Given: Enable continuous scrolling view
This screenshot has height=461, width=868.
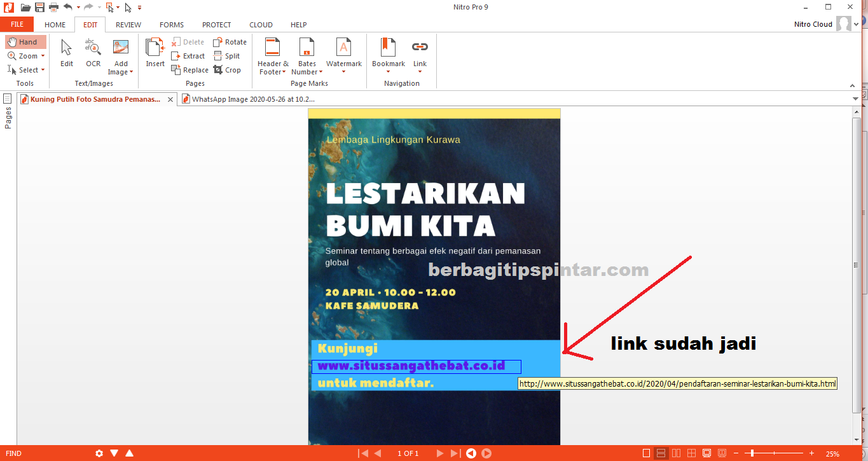Looking at the screenshot, I should pyautogui.click(x=661, y=453).
